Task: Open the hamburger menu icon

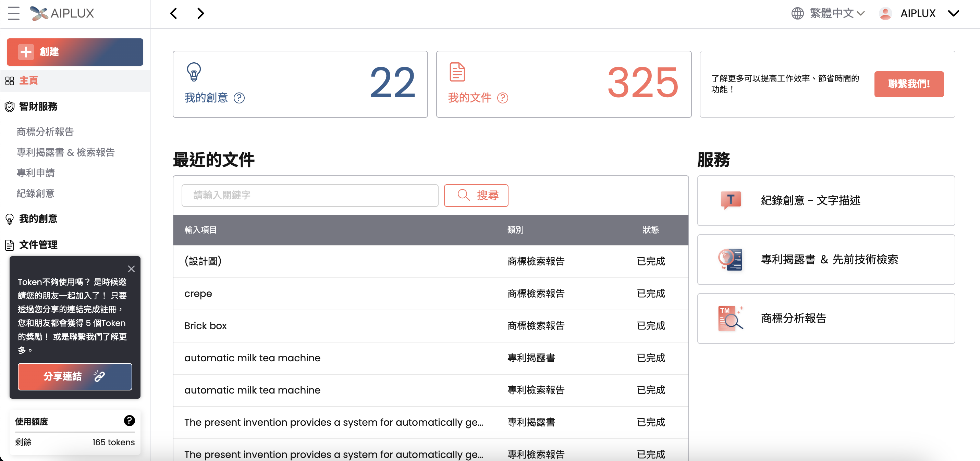Action: point(14,13)
